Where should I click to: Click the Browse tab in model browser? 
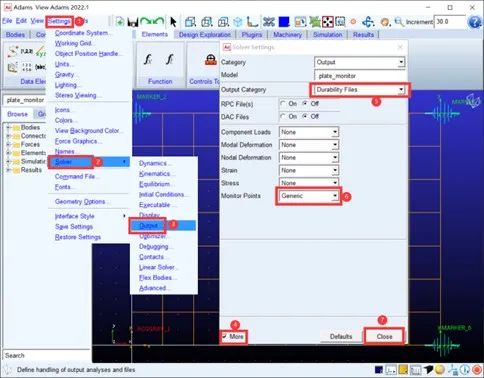click(x=17, y=114)
